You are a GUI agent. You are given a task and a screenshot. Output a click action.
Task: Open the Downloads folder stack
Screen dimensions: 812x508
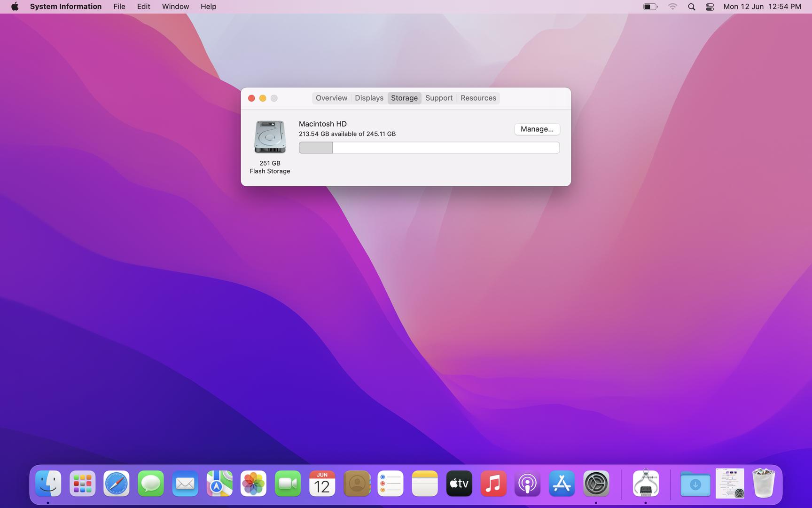(x=695, y=484)
